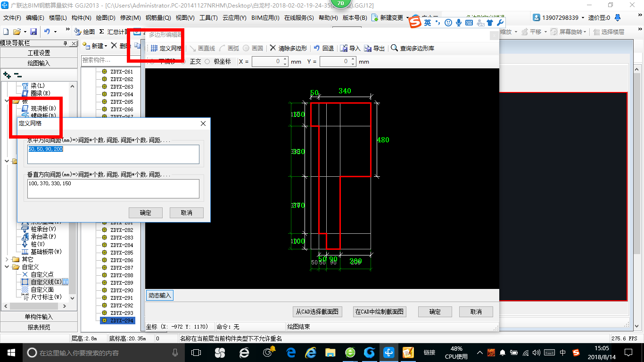Screen dimensions: 644x362
Task: Open the BIM应用(I) menu
Action: click(266, 18)
